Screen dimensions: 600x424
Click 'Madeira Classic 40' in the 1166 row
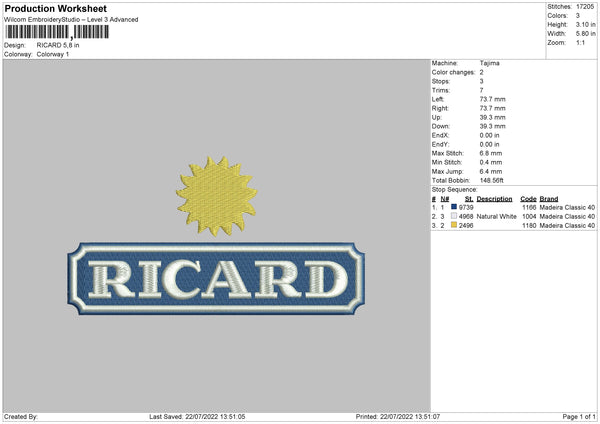[567, 207]
